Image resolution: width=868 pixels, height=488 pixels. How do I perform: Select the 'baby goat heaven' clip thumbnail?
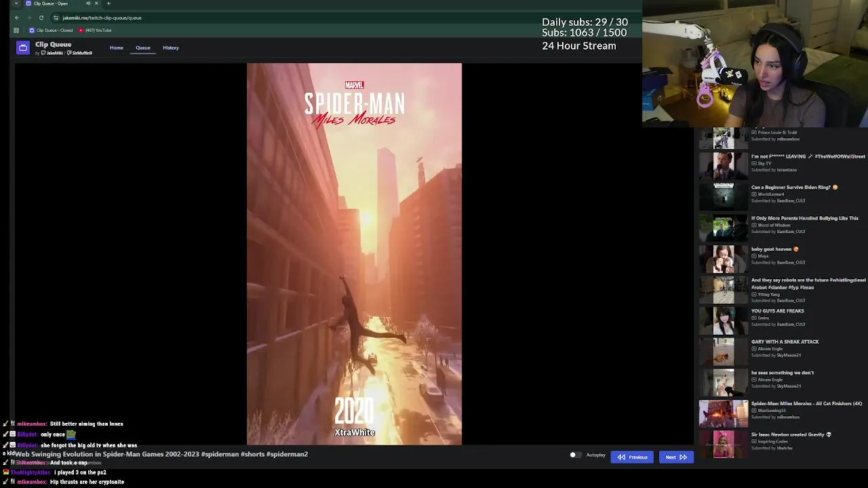tap(723, 258)
